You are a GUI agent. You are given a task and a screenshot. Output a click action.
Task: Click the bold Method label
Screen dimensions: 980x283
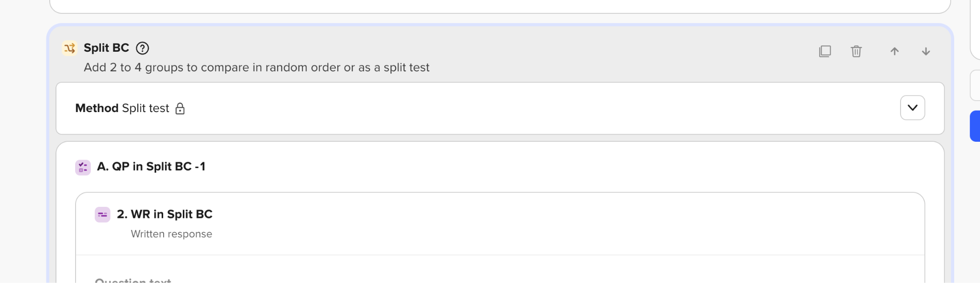click(97, 108)
